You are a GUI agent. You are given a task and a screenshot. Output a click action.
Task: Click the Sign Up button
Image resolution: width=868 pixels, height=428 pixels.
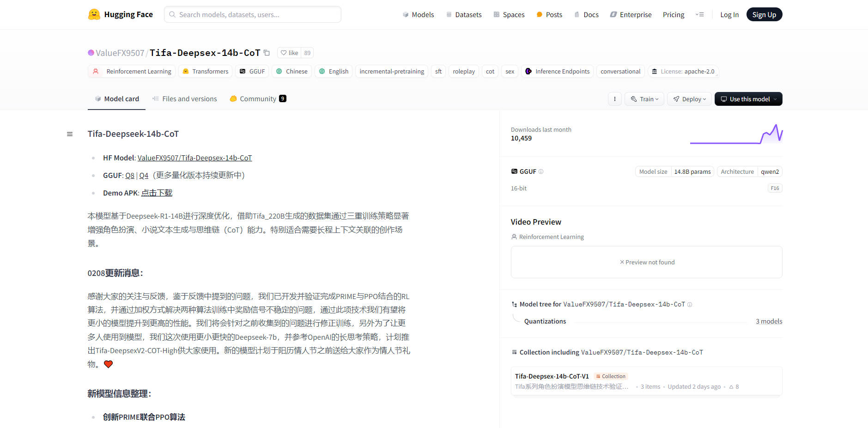tap(764, 15)
